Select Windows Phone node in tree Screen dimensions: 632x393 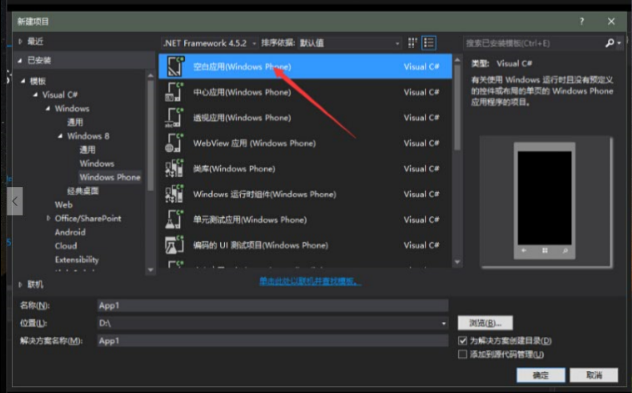coord(110,177)
